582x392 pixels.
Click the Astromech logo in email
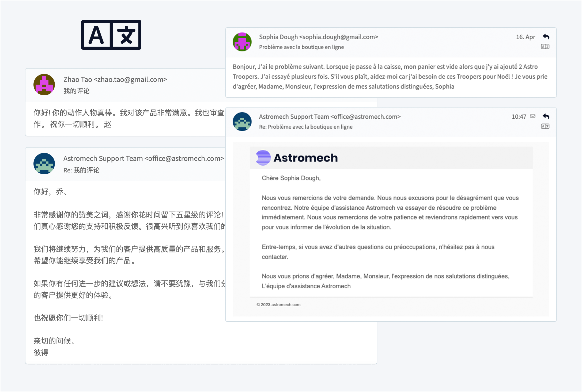(297, 158)
